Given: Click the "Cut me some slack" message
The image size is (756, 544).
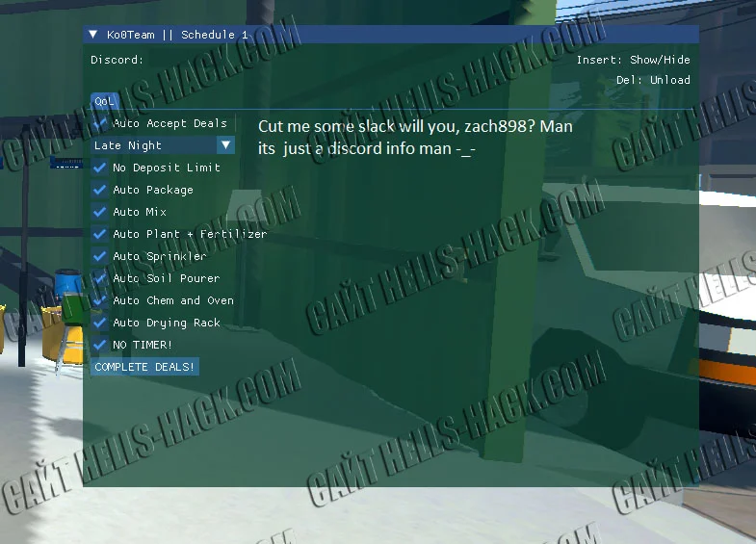Looking at the screenshot, I should pos(415,138).
